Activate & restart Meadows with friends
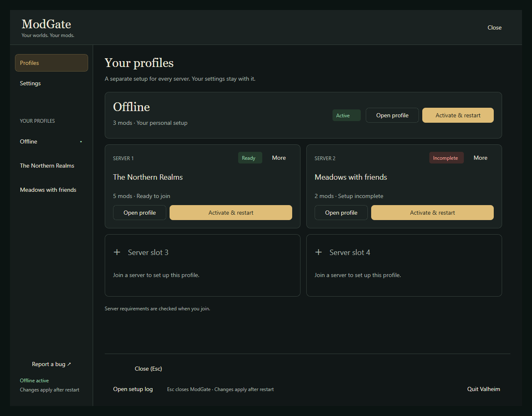This screenshot has height=416, width=532. (432, 213)
